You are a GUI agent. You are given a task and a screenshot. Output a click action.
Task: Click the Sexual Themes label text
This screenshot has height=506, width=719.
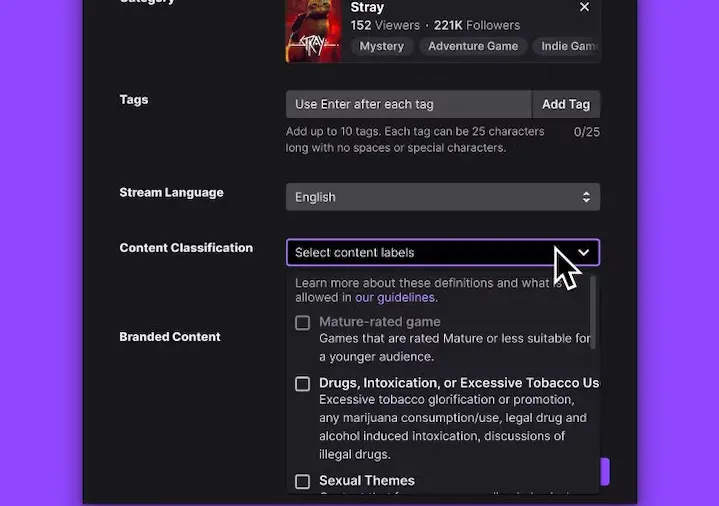366,481
